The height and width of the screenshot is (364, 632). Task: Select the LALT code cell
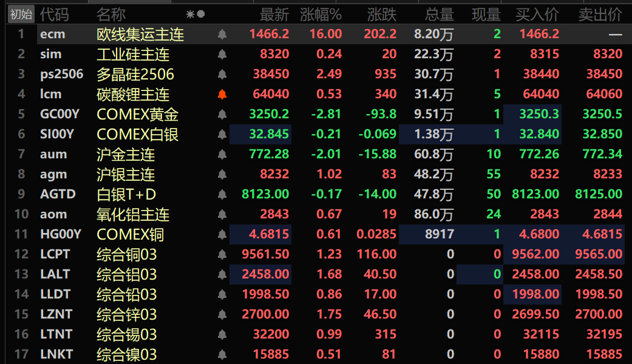pyautogui.click(x=55, y=274)
